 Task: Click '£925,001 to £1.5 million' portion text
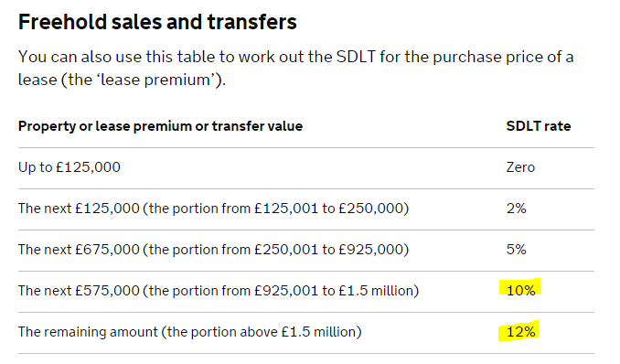click(x=334, y=291)
